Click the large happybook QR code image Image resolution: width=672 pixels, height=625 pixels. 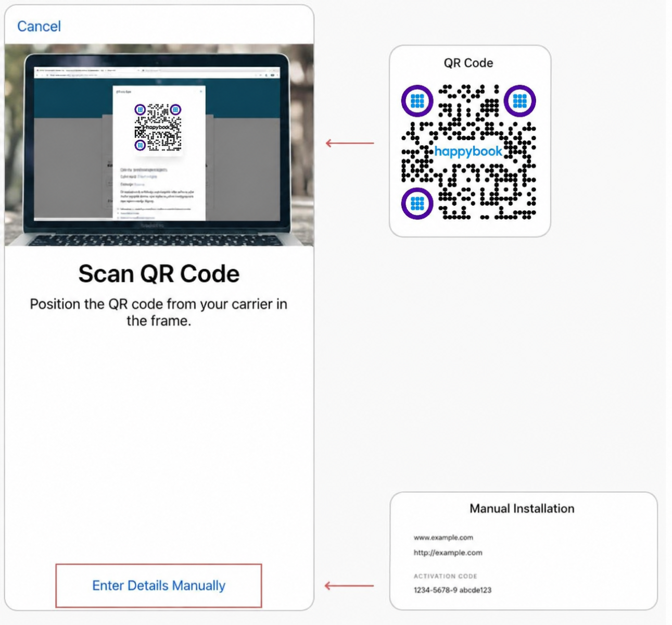[468, 152]
